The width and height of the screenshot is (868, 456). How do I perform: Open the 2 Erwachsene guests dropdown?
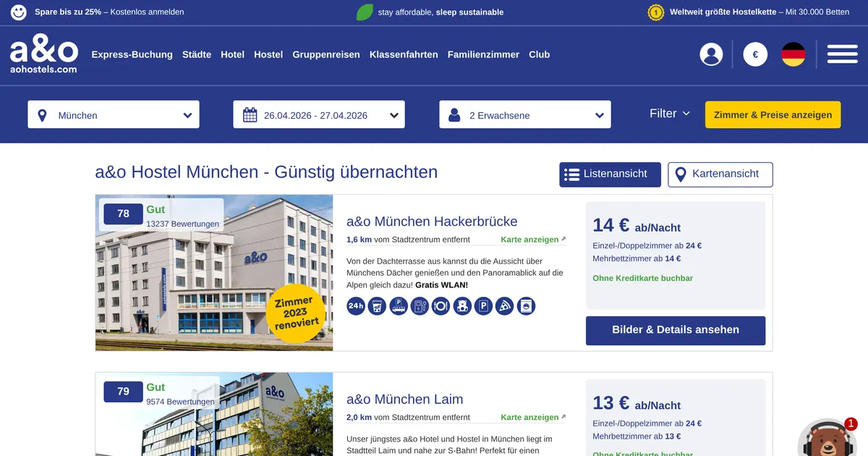point(525,115)
